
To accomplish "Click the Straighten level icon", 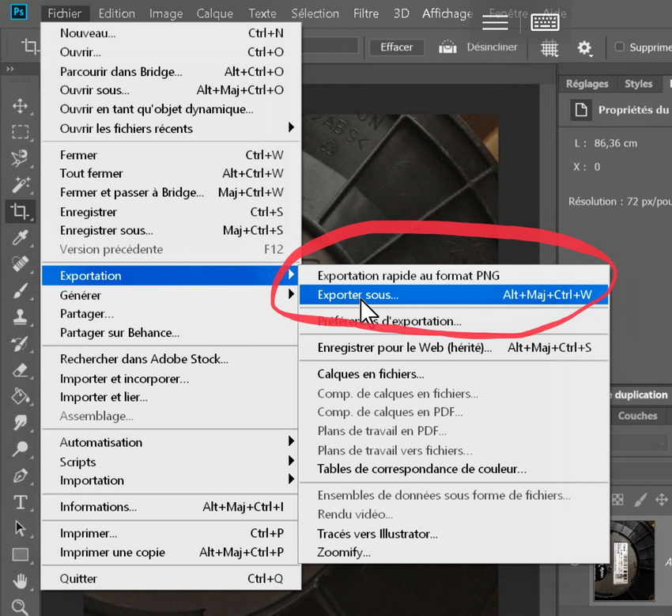I will point(447,47).
